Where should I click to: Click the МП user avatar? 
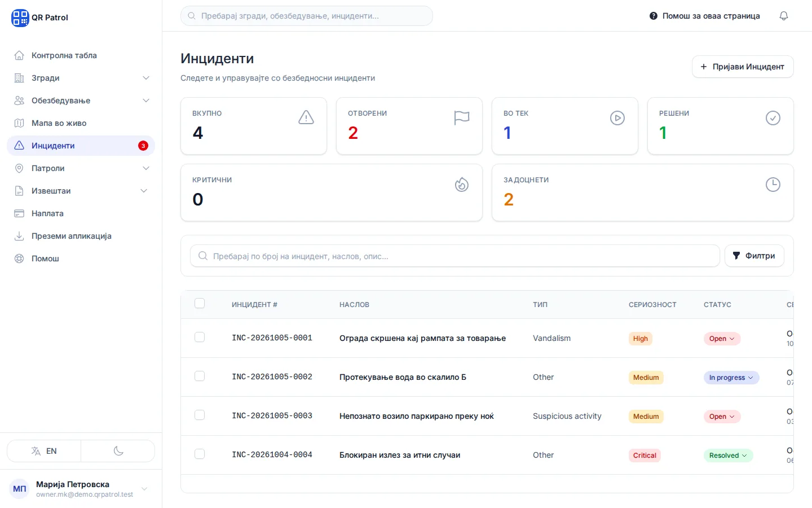(20, 489)
